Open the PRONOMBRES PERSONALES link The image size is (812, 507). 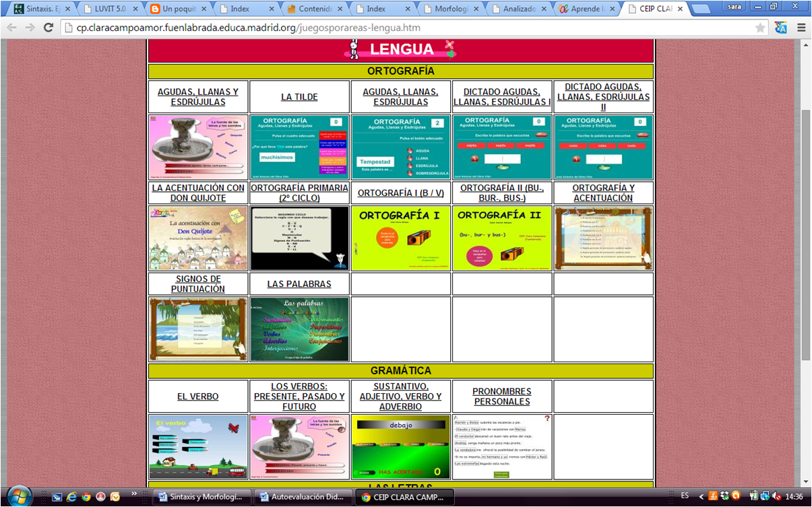click(x=502, y=397)
